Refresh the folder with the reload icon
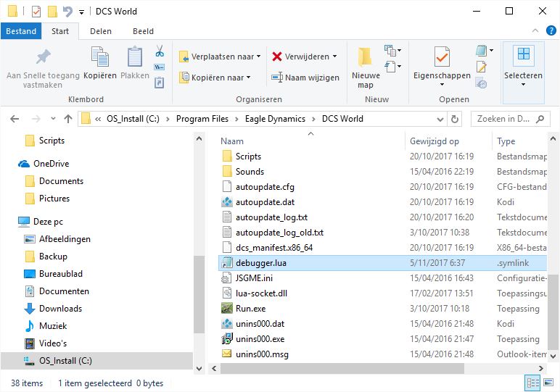Image resolution: width=560 pixels, height=392 pixels. tap(456, 119)
